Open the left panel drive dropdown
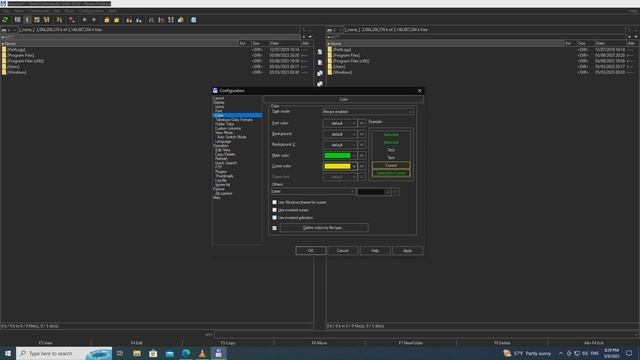Image resolution: width=640 pixels, height=360 pixels. 8,30
